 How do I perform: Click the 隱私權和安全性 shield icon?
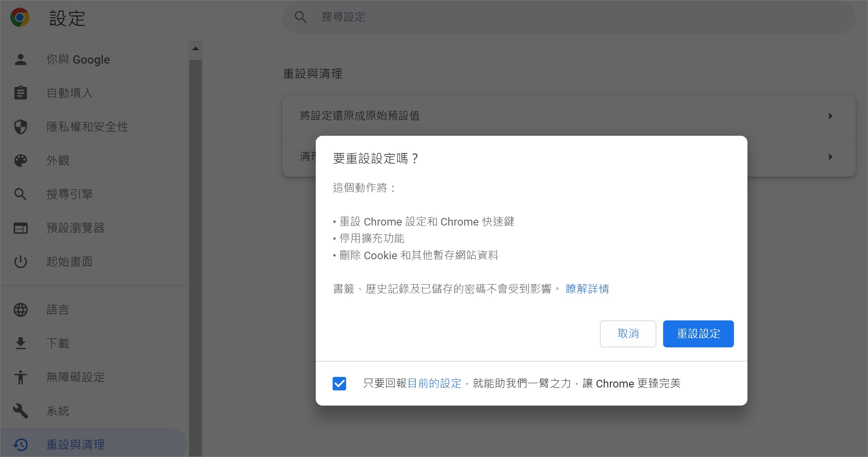(x=20, y=127)
